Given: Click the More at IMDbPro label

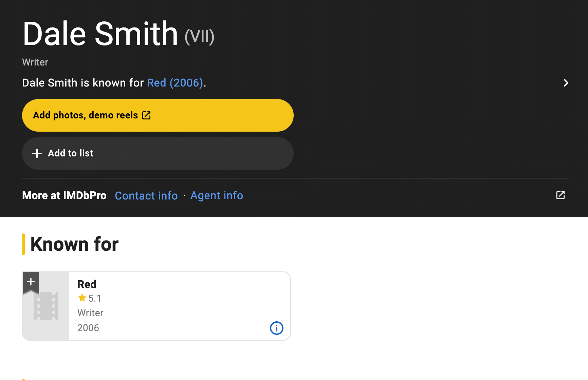Looking at the screenshot, I should tap(64, 195).
